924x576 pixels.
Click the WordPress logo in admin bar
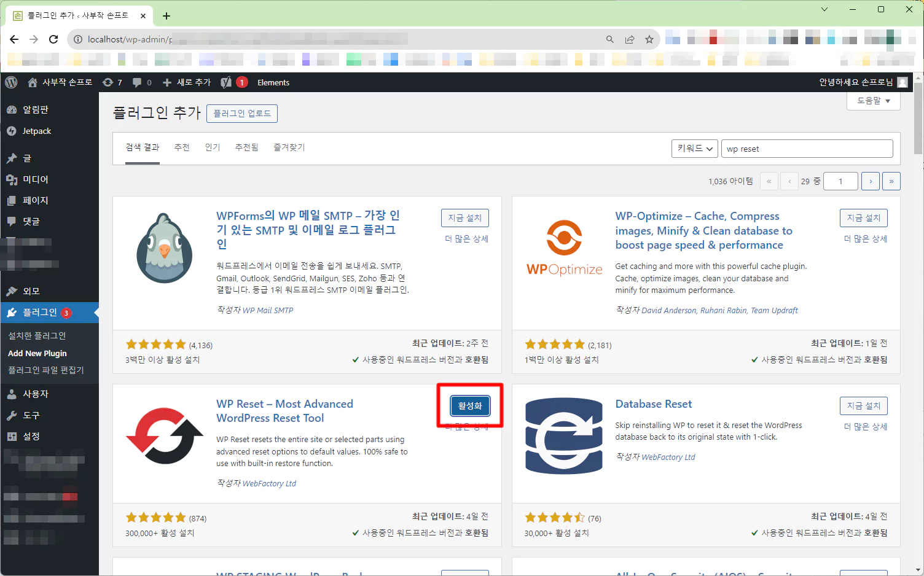(x=11, y=82)
